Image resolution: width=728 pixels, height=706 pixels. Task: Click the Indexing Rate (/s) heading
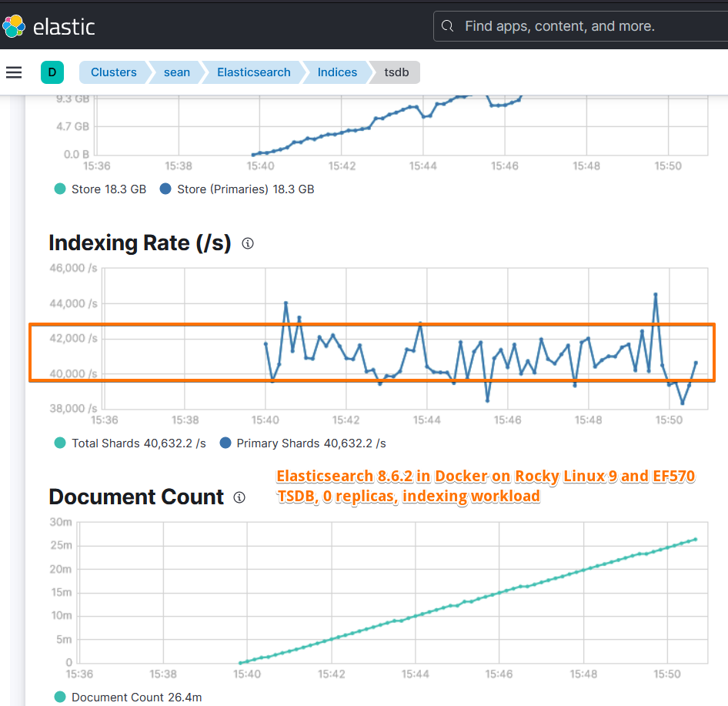pyautogui.click(x=140, y=243)
